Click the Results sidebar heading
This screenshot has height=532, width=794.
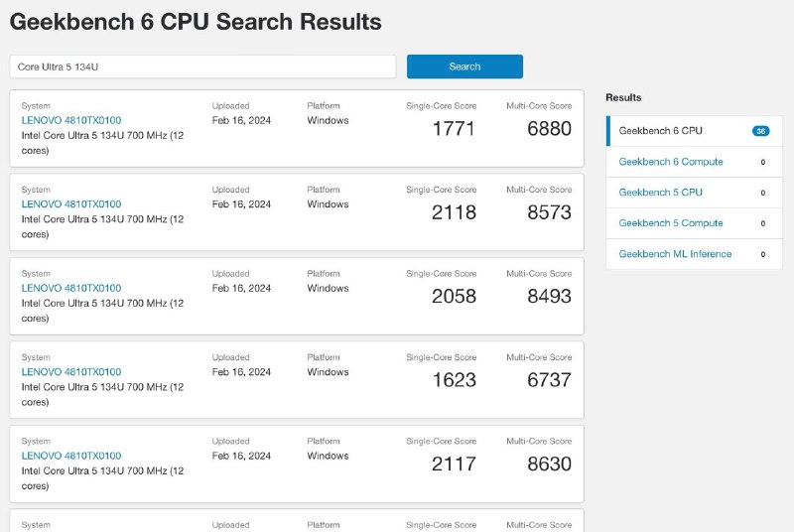click(623, 97)
